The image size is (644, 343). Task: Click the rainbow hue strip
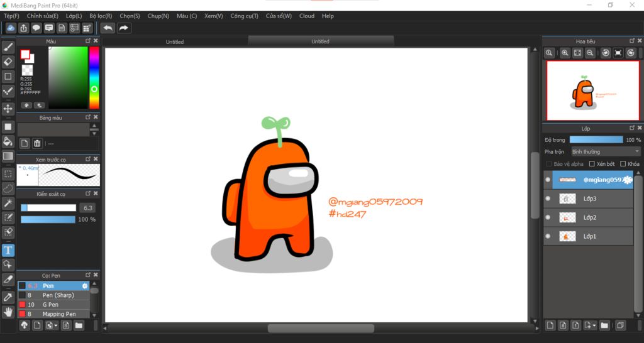[94, 77]
